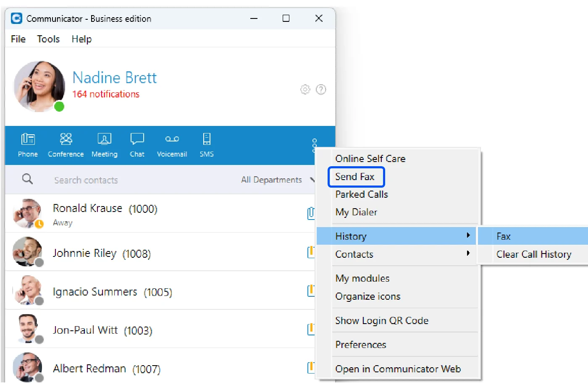Expand the Contacts submenu arrow
The height and width of the screenshot is (387, 588).
tap(468, 254)
